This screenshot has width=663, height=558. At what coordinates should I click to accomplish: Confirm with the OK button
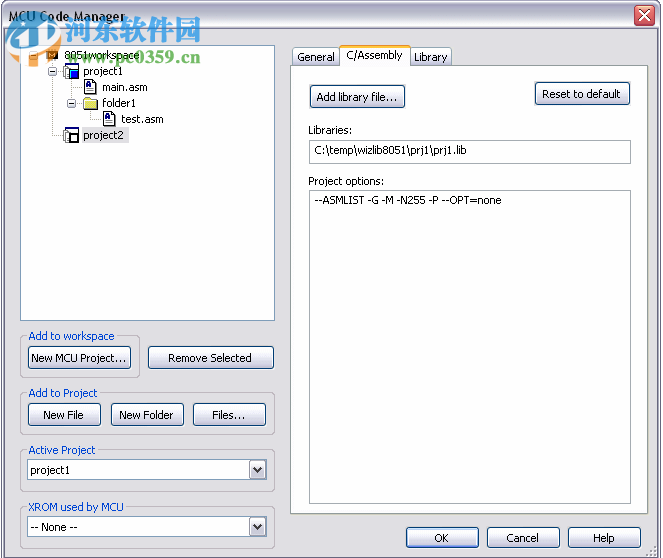442,538
